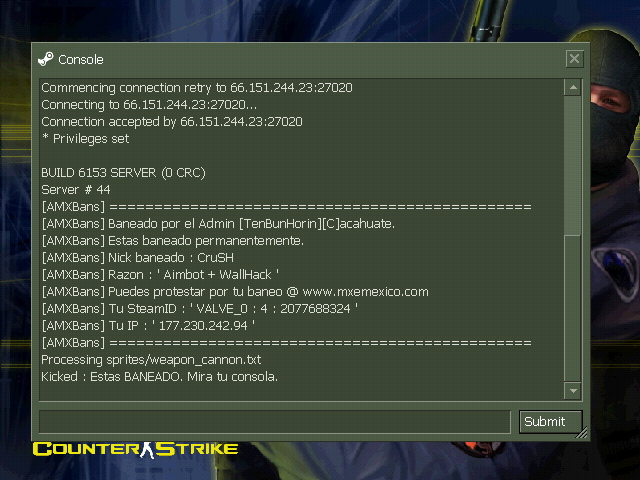Click the soldier figure in the Counter-Strike logo
This screenshot has height=480, width=640.
(147, 450)
